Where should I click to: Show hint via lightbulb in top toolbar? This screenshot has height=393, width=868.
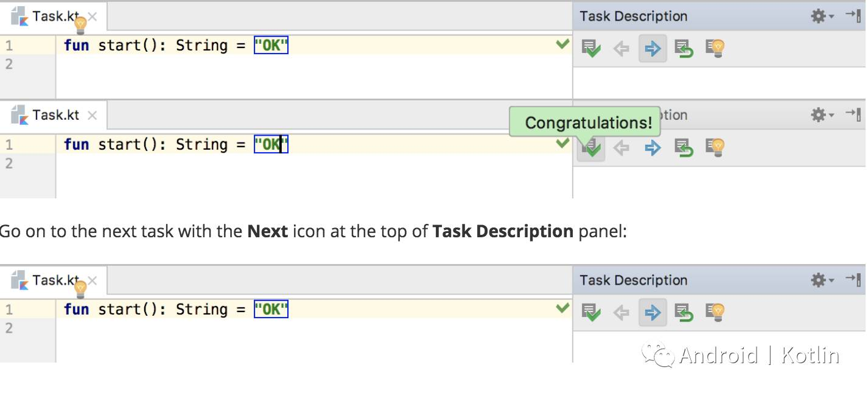pos(715,48)
